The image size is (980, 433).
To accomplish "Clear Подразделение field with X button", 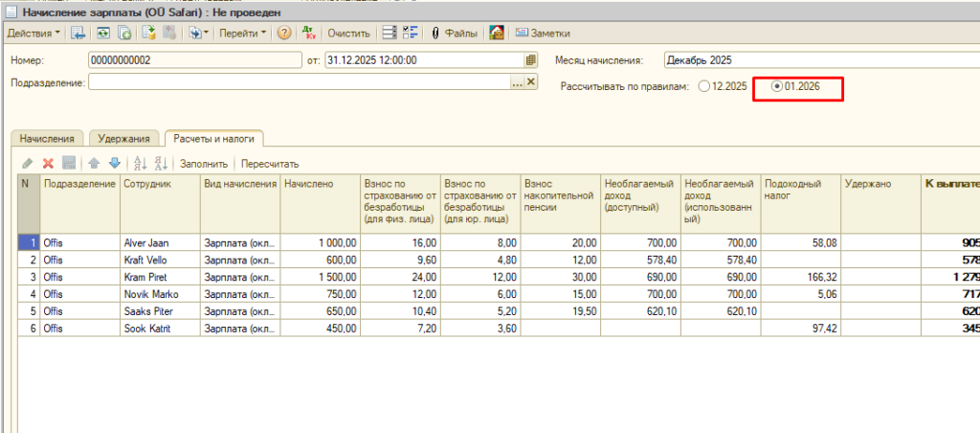I will [x=531, y=83].
